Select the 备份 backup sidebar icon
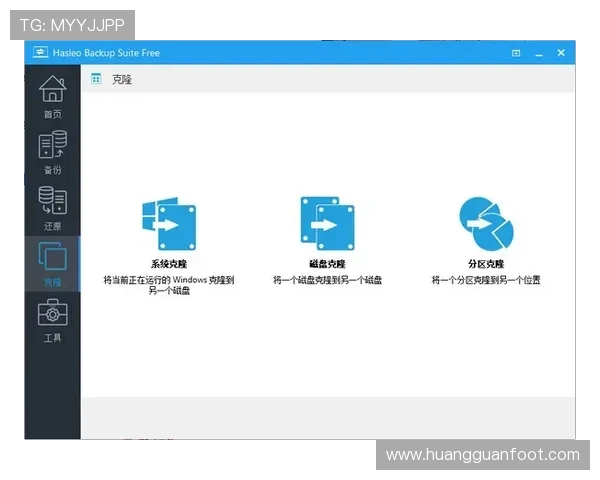This screenshot has width=600, height=480. [52, 144]
